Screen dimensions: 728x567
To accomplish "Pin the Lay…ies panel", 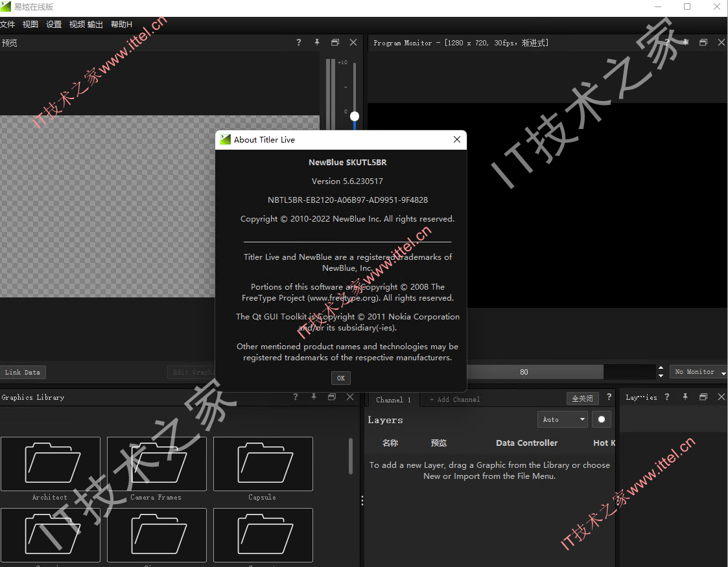I will [685, 397].
